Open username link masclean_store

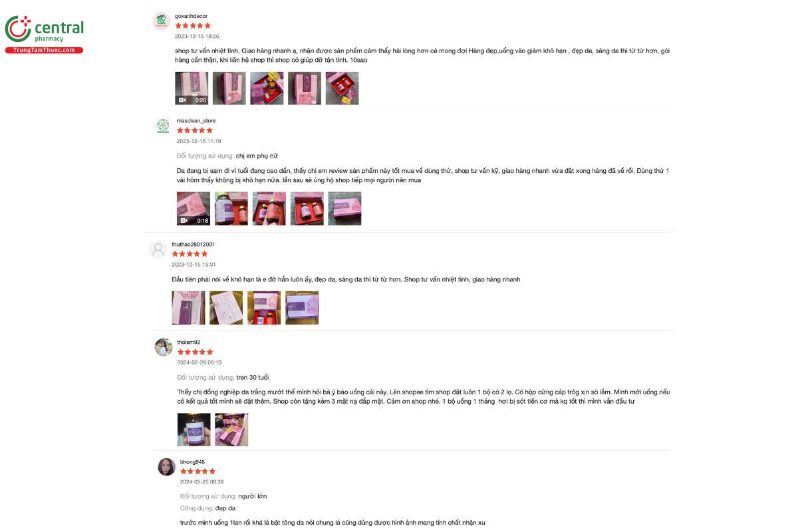pos(196,121)
